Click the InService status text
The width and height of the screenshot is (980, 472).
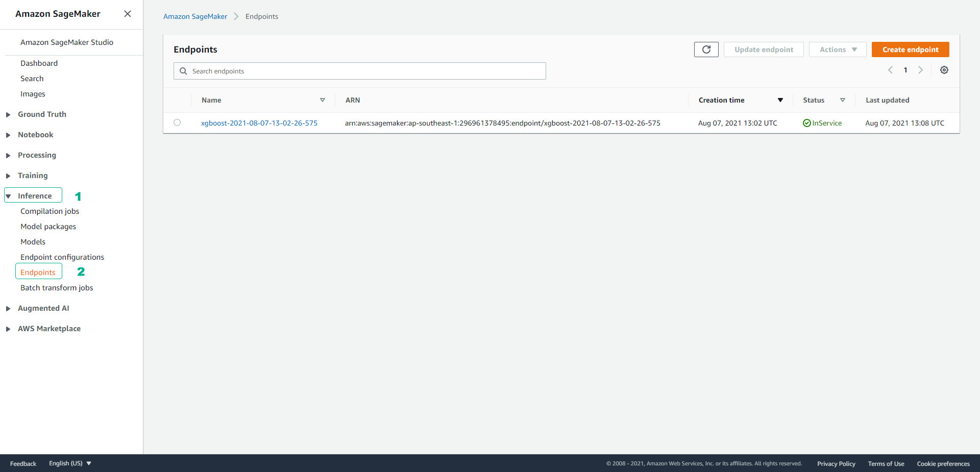(827, 123)
